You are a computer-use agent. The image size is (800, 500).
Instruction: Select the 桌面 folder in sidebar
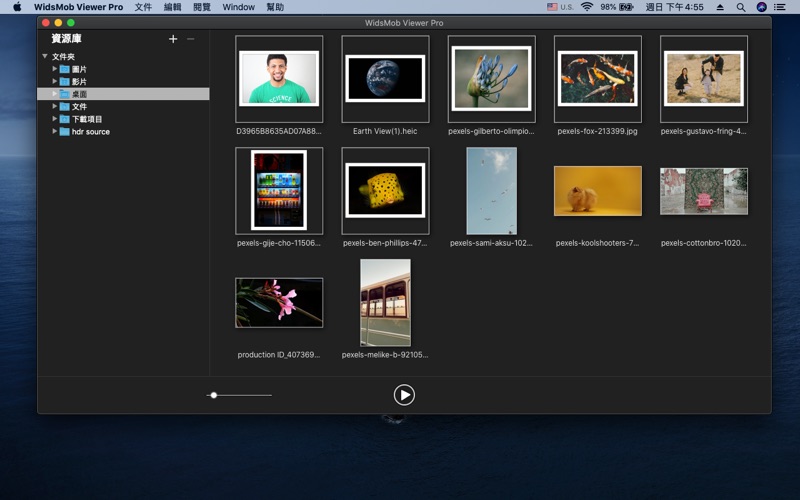coord(79,94)
